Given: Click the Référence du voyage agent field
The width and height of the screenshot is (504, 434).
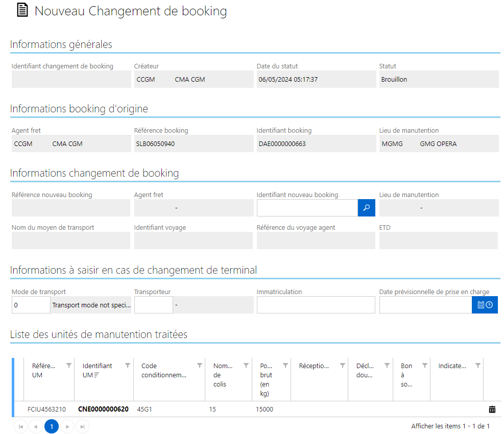Looking at the screenshot, I should 316,240.
